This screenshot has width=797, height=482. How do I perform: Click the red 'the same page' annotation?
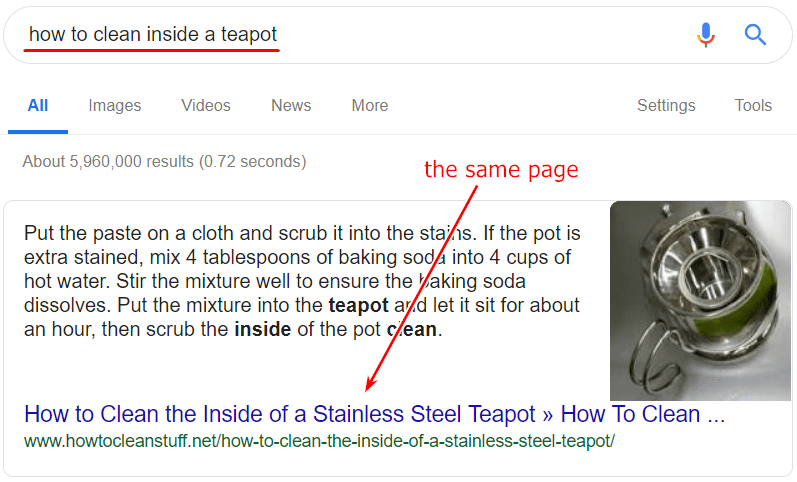point(501,169)
